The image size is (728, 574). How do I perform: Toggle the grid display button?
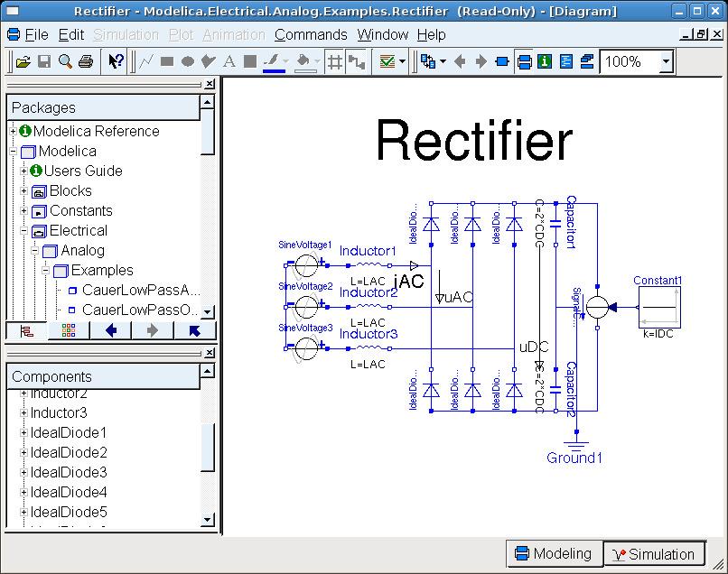pos(334,61)
